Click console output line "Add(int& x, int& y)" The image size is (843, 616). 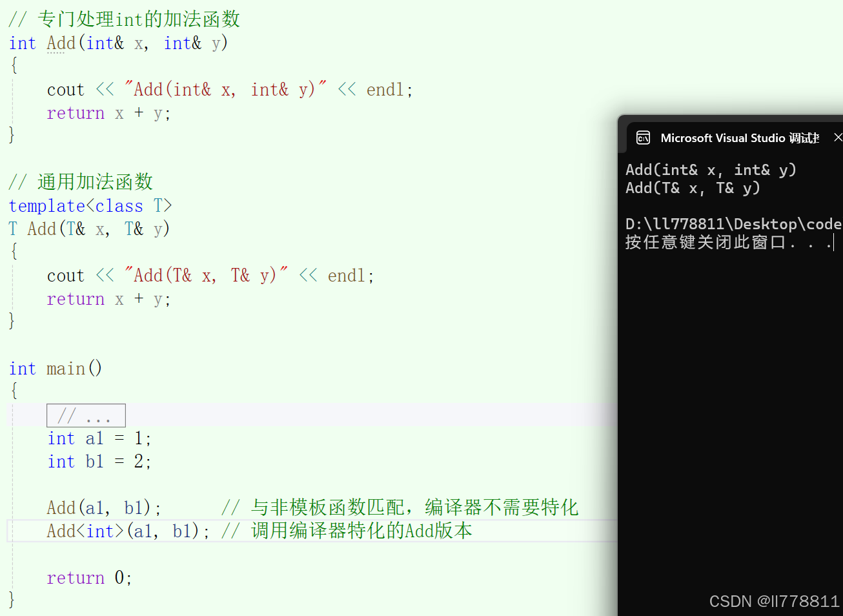coord(711,170)
